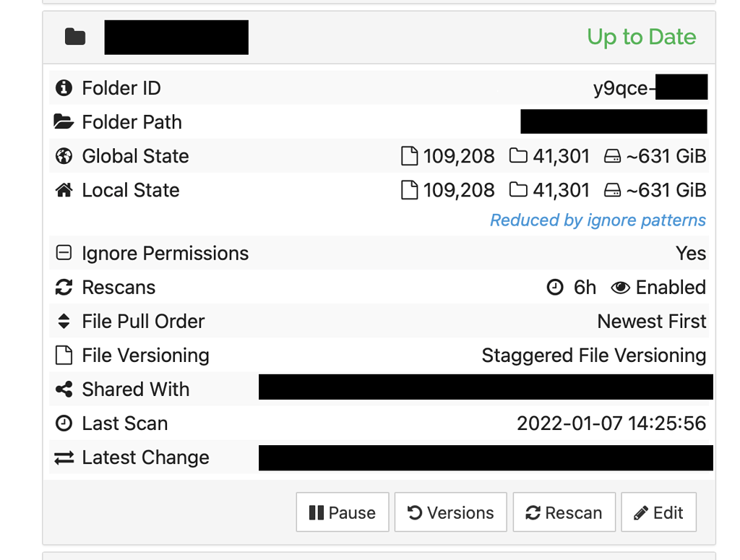Click the document icon next to File Versioning

64,355
